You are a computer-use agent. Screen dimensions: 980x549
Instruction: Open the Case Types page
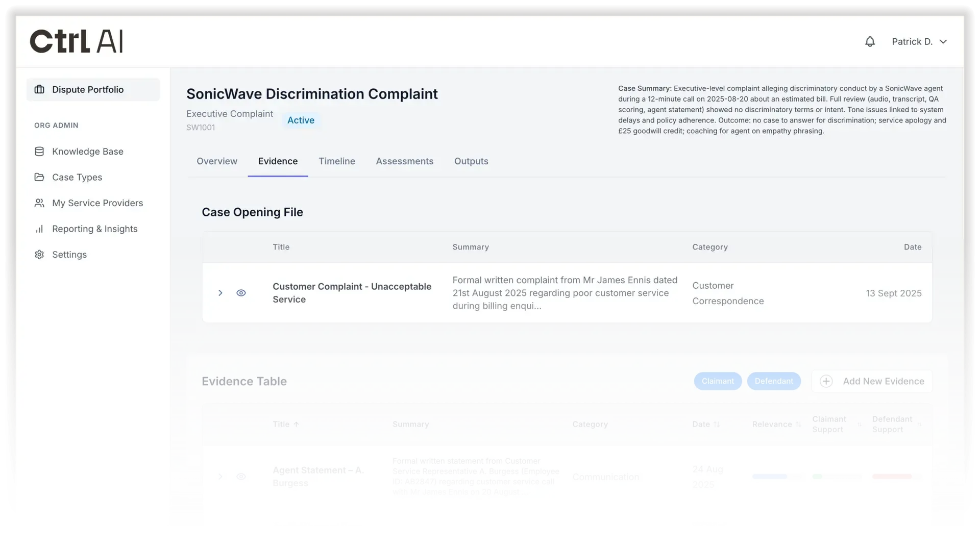[77, 177]
